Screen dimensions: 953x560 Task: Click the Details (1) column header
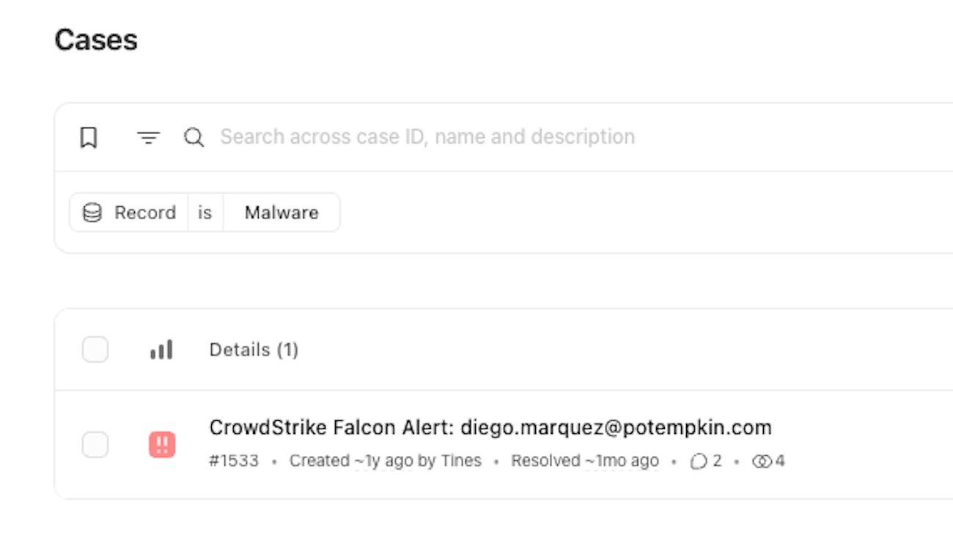pos(254,350)
